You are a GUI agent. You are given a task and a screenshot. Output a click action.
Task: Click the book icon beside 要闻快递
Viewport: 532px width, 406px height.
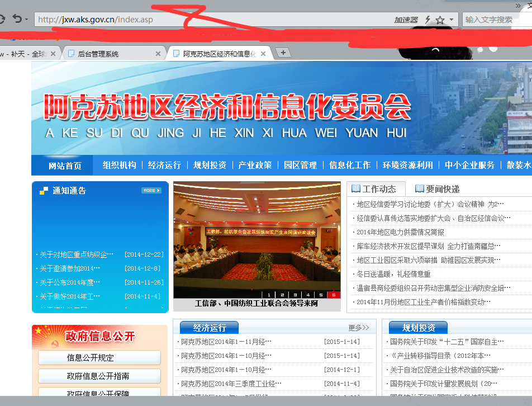click(420, 188)
